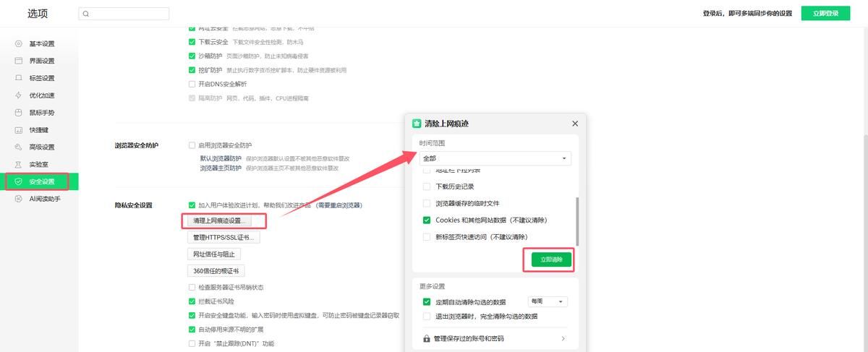Toggle 下载云安全 checkbox
The image size is (868, 352).
point(192,42)
